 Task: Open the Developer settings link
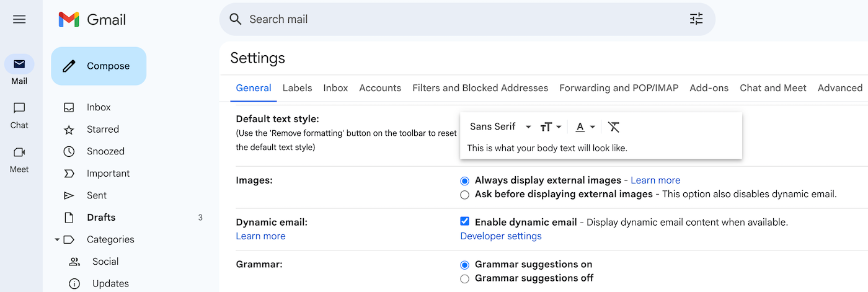(500, 236)
